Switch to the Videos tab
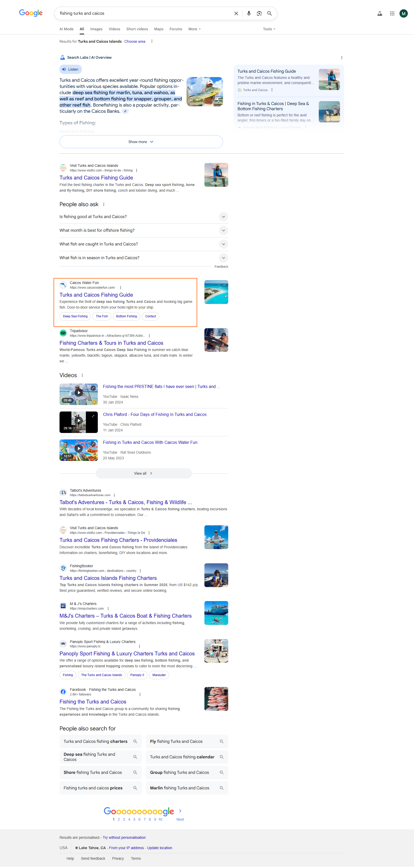The height and width of the screenshot is (868, 414). pyautogui.click(x=114, y=29)
